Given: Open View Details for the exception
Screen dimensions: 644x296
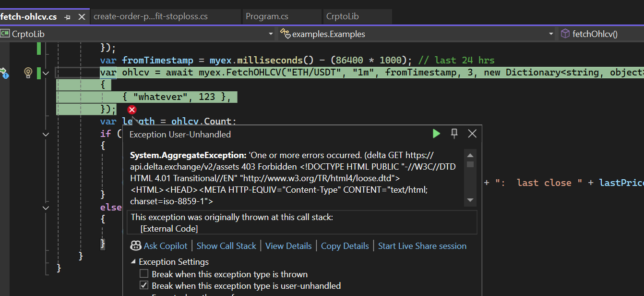Looking at the screenshot, I should [x=288, y=246].
